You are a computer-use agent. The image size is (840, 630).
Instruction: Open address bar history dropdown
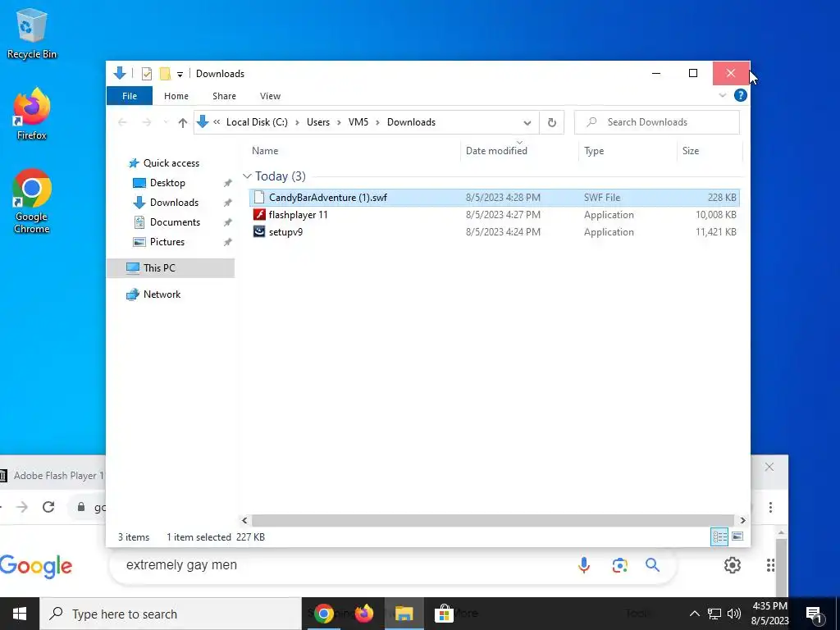point(527,123)
